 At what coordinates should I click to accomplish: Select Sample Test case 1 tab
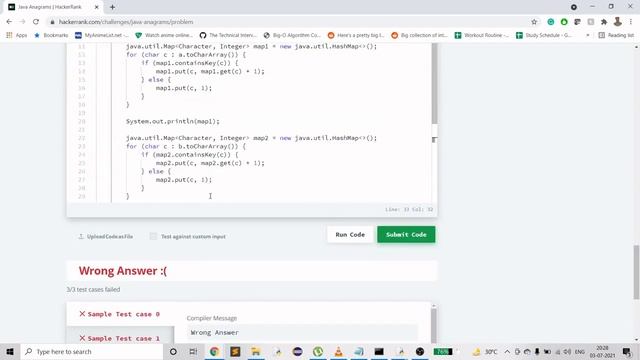click(120, 338)
